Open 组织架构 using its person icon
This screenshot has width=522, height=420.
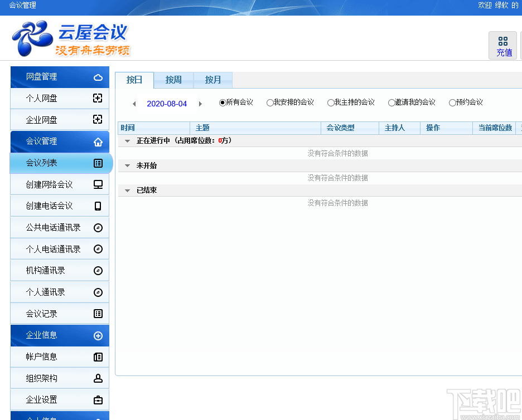point(98,378)
